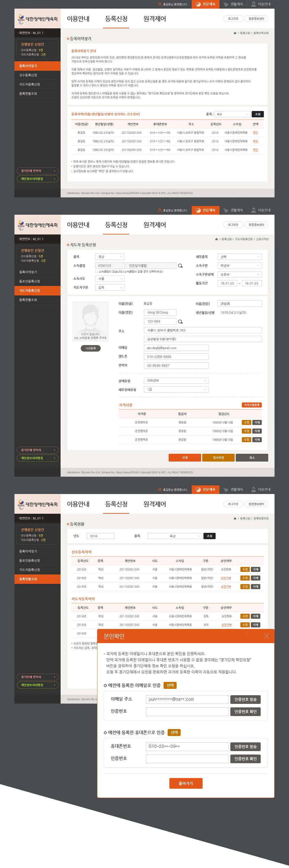
Task: Open 전문체육 tab on 등록이력찾기 page
Action: point(205,4)
